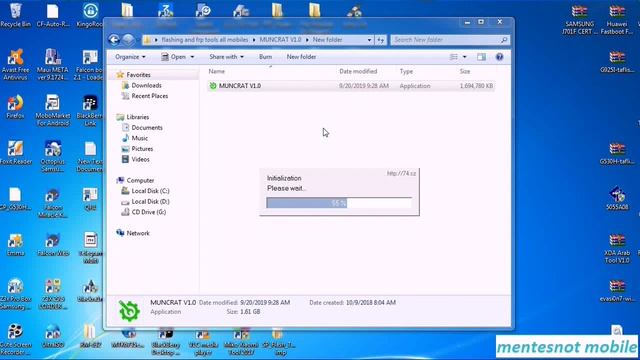Open the Huawei Fastboot archive icon
The height and width of the screenshot is (360, 640).
point(617,20)
